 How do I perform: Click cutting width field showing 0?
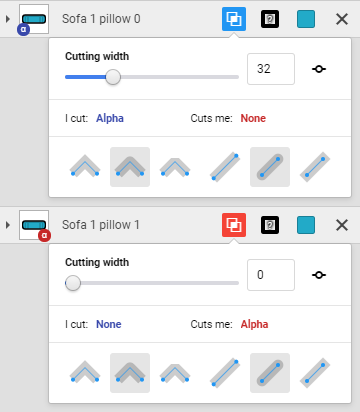(x=271, y=275)
